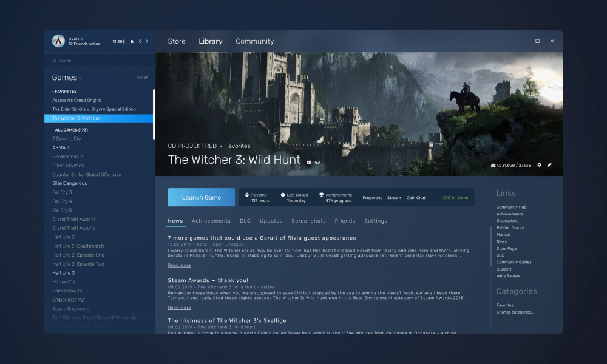This screenshot has height=364, width=607.
Task: Open 'The Irishness of The Witcher 3's Skellige' headline
Action: click(x=227, y=321)
